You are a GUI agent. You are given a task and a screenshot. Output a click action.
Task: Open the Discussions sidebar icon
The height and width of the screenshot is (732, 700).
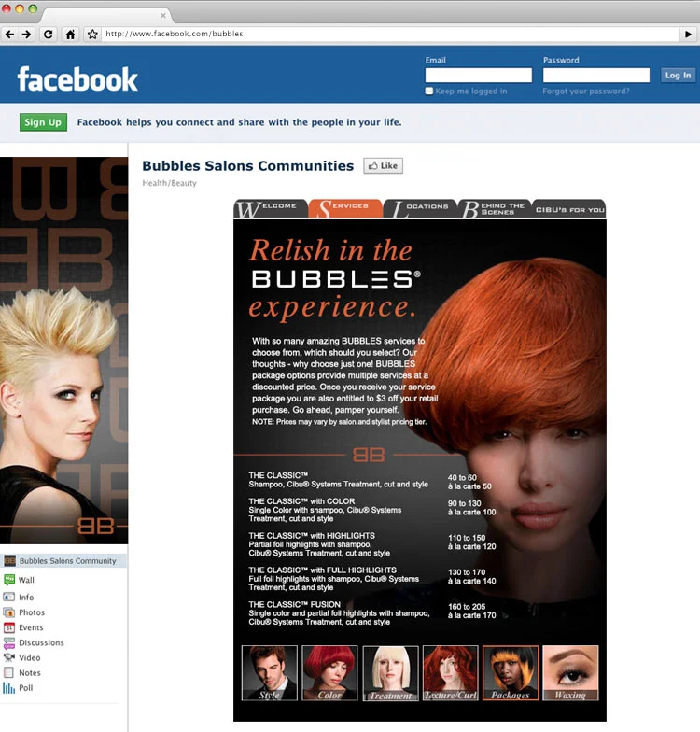pyautogui.click(x=9, y=642)
